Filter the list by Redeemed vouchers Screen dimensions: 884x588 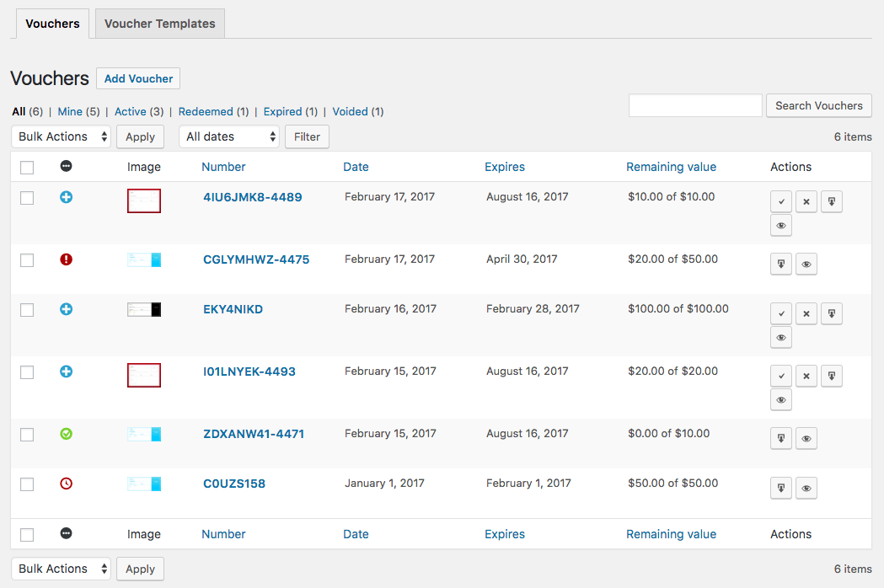pyautogui.click(x=206, y=112)
